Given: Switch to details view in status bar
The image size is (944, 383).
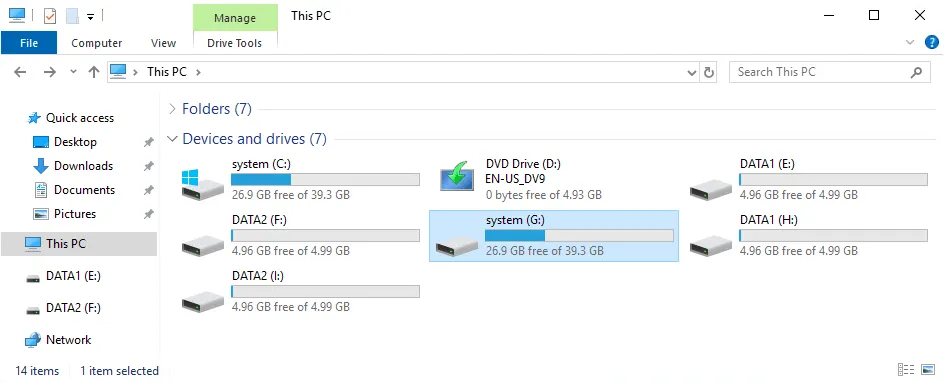Looking at the screenshot, I should pos(905,370).
